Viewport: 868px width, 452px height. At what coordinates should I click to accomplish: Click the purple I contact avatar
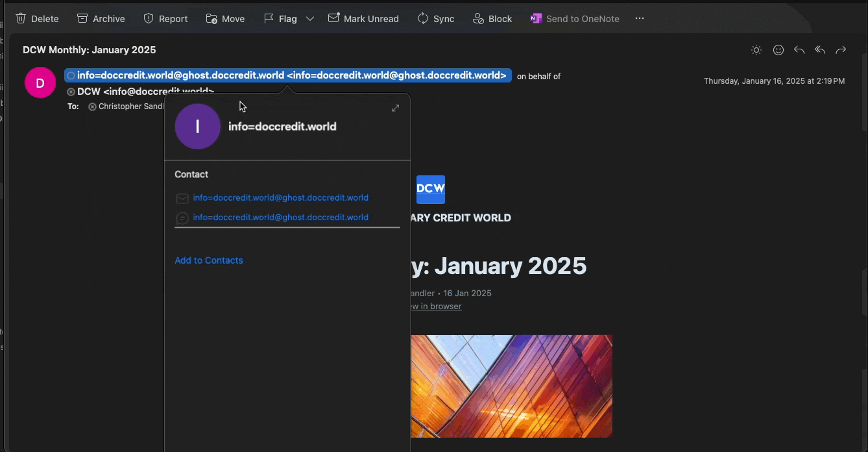198,127
